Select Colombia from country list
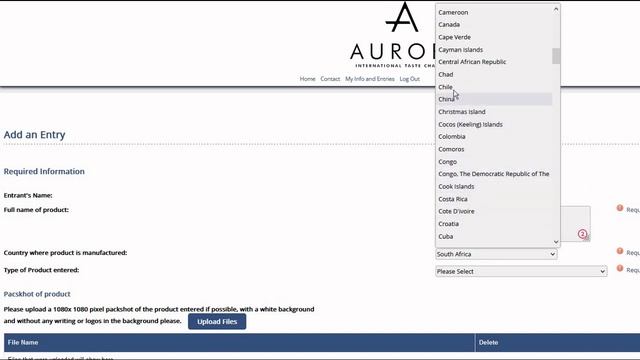 [x=494, y=137]
